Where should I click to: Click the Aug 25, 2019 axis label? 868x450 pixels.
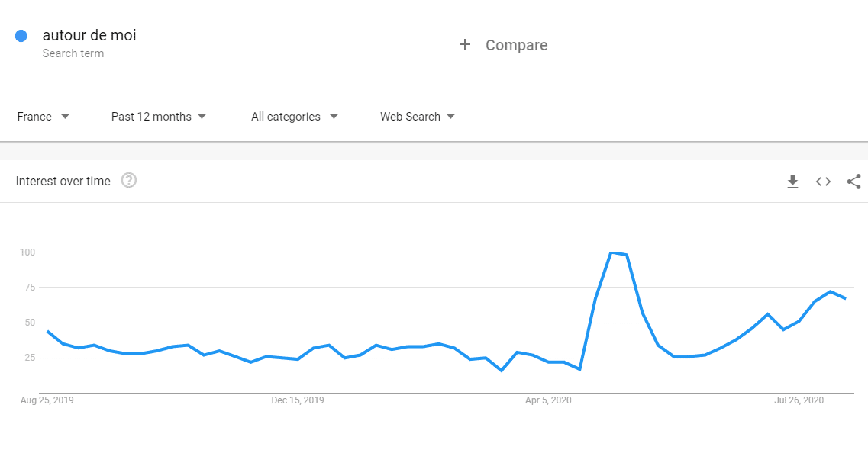[x=47, y=400]
